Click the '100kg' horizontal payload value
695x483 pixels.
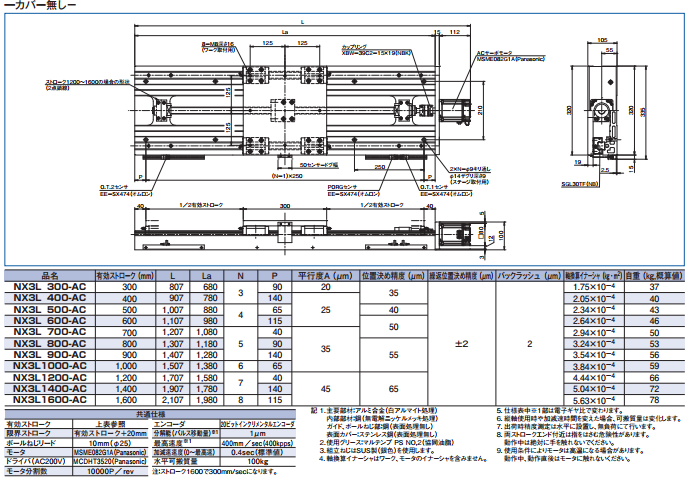(x=257, y=462)
